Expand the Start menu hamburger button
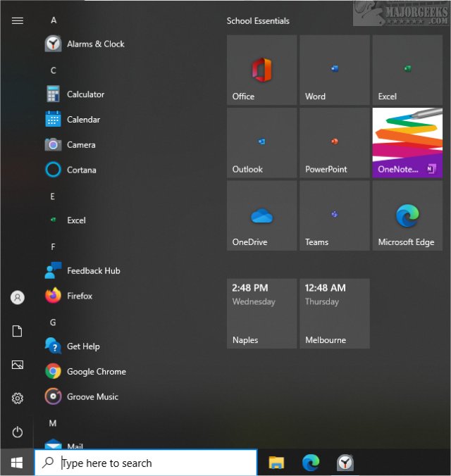 (18, 20)
